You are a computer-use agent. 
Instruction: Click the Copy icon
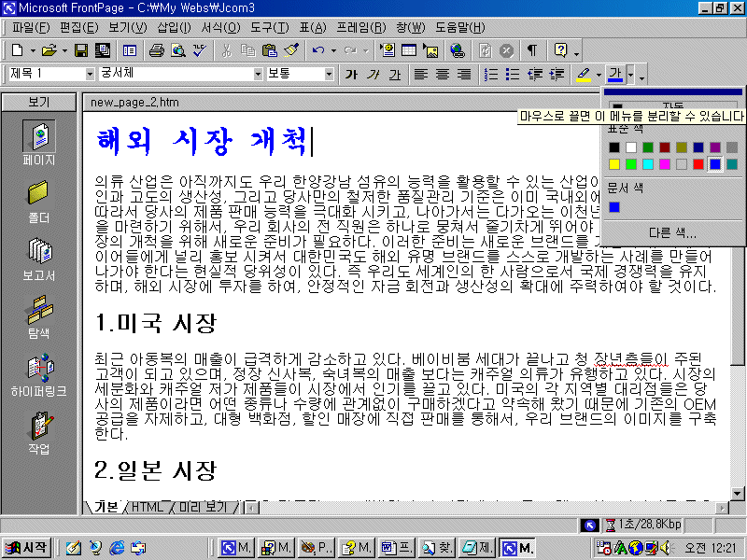(x=247, y=50)
